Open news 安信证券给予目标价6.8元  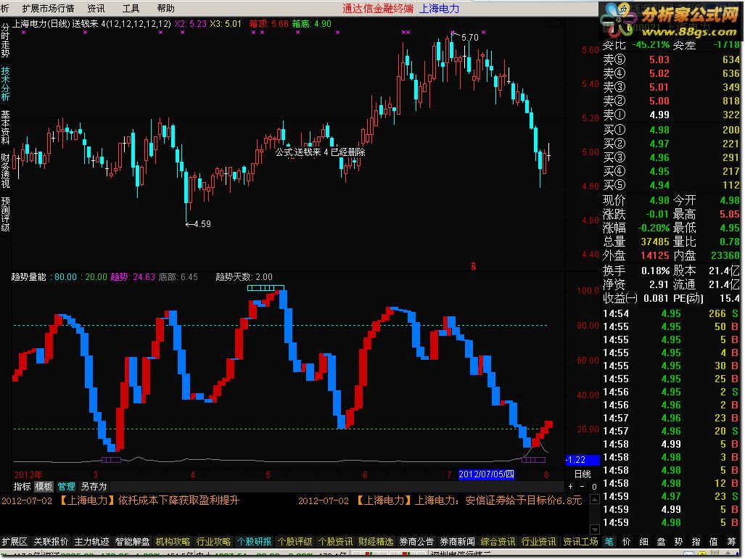523,500
